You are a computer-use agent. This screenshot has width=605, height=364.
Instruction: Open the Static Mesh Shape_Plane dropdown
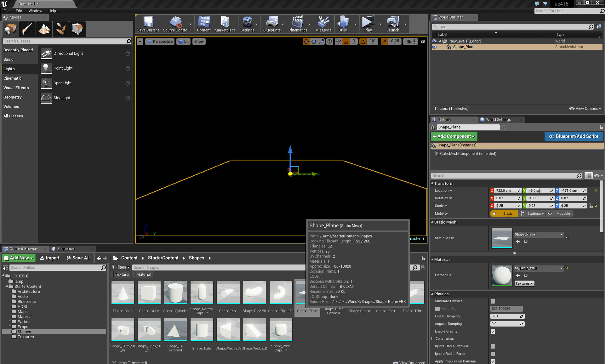click(539, 235)
